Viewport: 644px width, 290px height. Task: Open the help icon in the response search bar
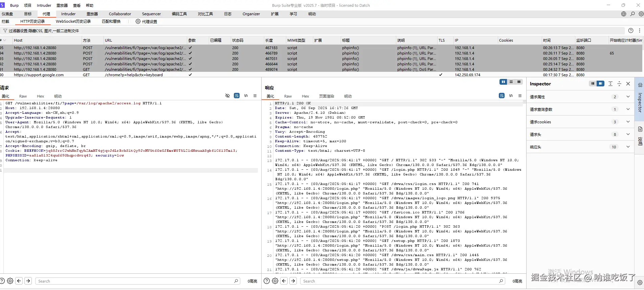[x=267, y=281]
